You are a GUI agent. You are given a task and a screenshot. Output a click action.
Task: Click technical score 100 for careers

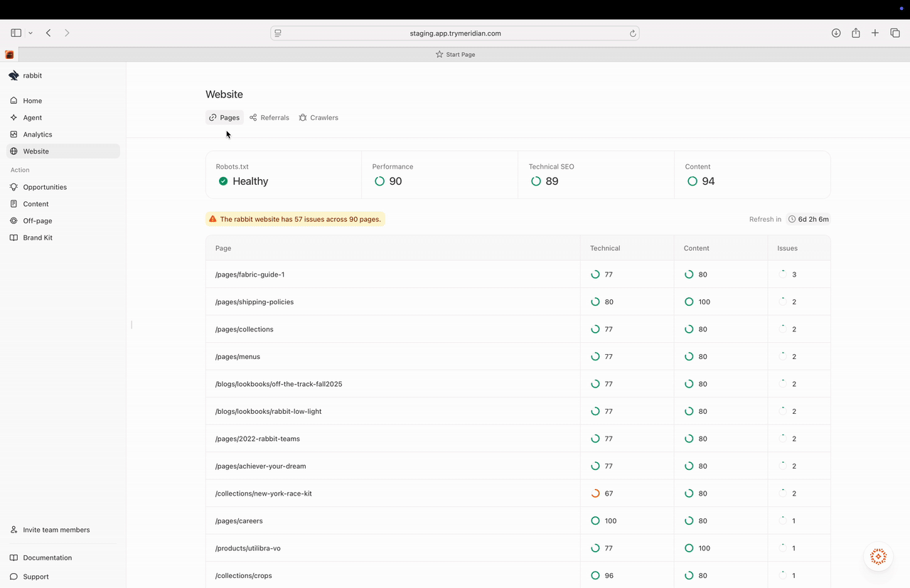click(x=604, y=520)
